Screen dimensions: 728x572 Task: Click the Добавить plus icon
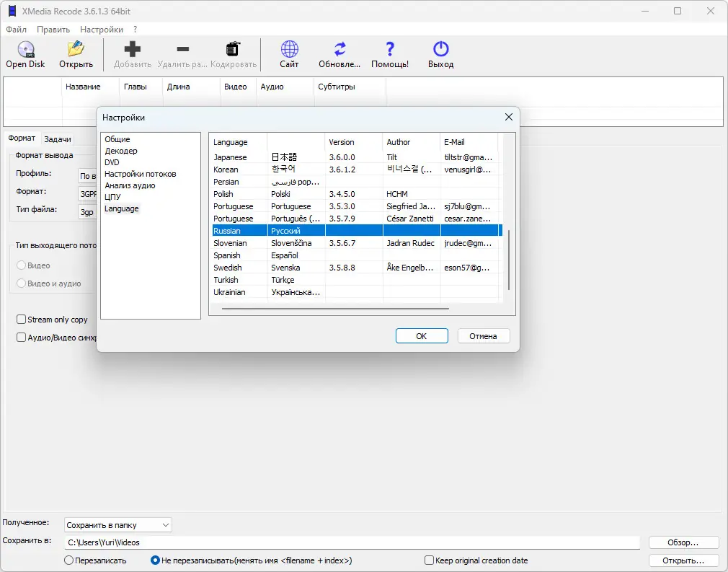(133, 49)
